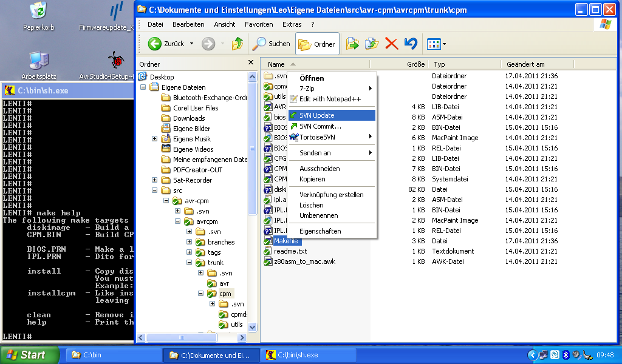This screenshot has height=364, width=622.
Task: Collapse Eigene Dateien tree node
Action: 143,87
